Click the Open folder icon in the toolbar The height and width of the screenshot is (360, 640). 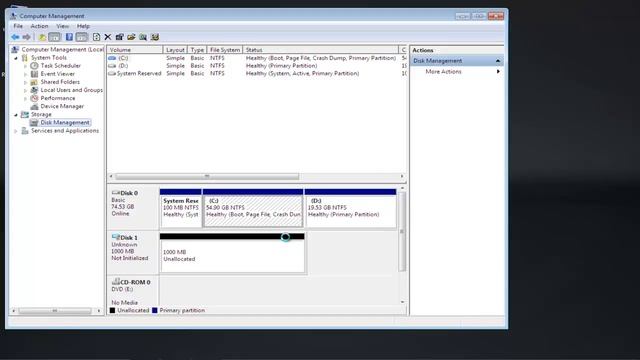coord(131,37)
